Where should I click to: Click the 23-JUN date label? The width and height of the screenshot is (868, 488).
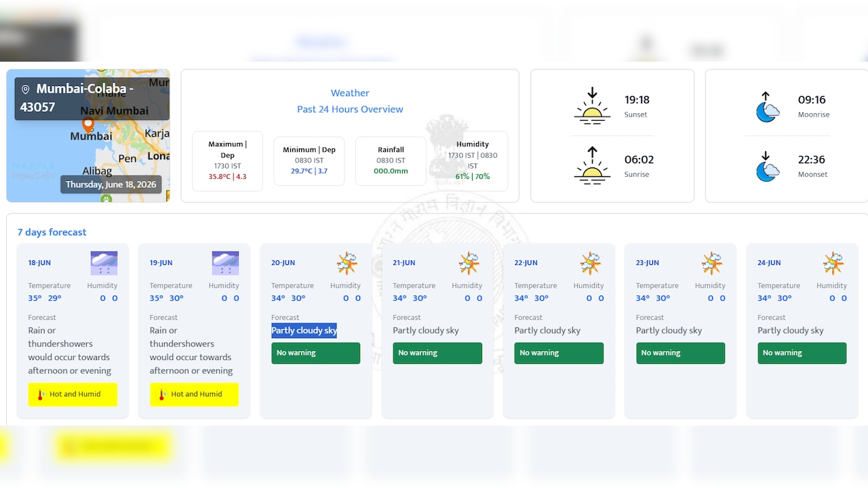point(648,263)
